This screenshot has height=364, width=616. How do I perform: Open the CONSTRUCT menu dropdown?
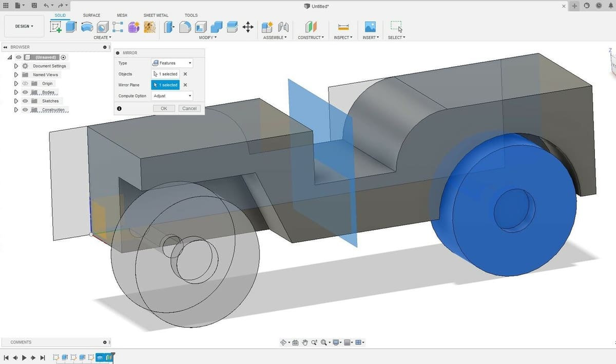311,37
